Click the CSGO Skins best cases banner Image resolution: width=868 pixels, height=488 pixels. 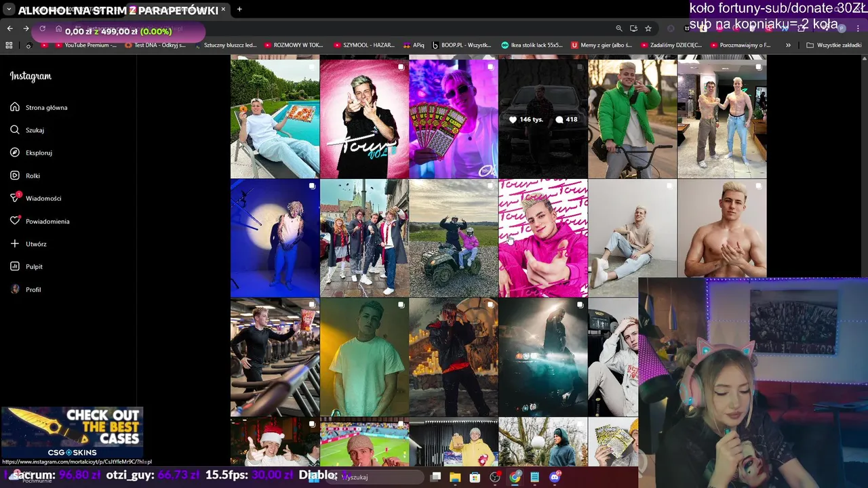(x=73, y=432)
